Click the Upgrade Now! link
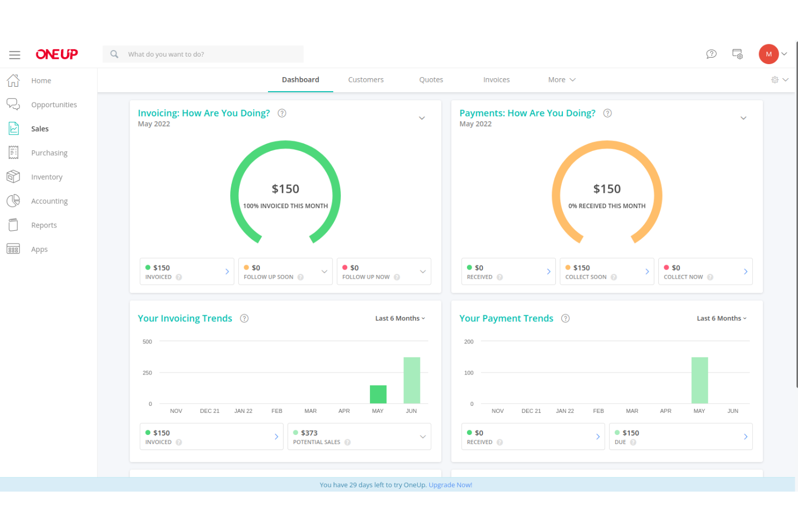 [x=450, y=485]
